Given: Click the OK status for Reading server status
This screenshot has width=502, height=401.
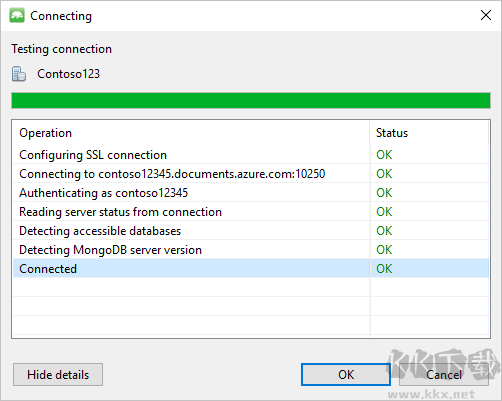Looking at the screenshot, I should click(384, 212).
